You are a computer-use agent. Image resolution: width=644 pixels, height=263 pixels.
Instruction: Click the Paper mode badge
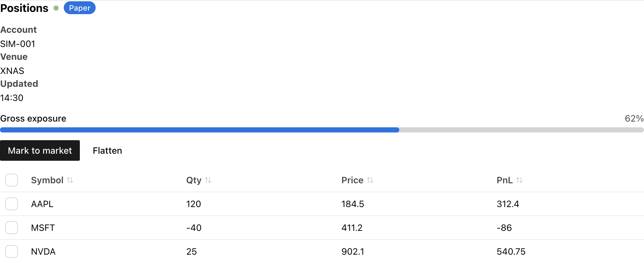point(80,8)
